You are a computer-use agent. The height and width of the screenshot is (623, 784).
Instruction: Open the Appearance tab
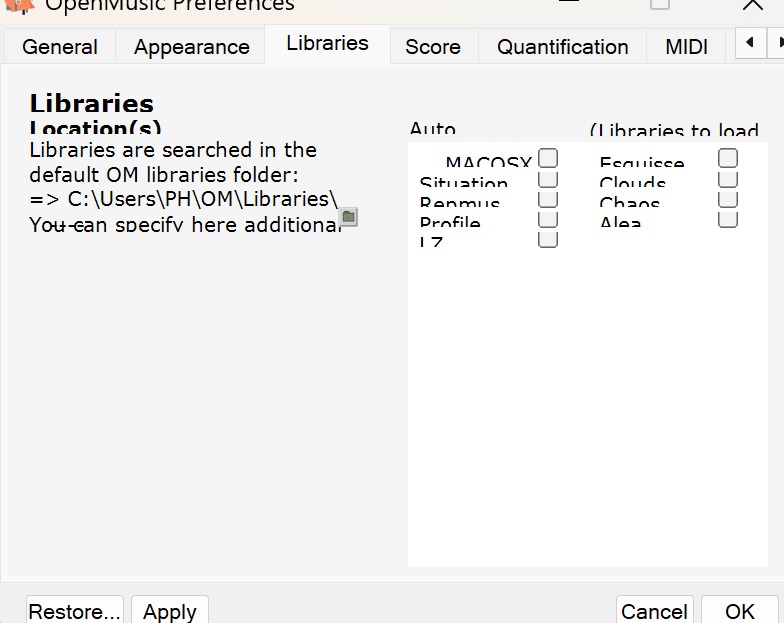pos(191,47)
